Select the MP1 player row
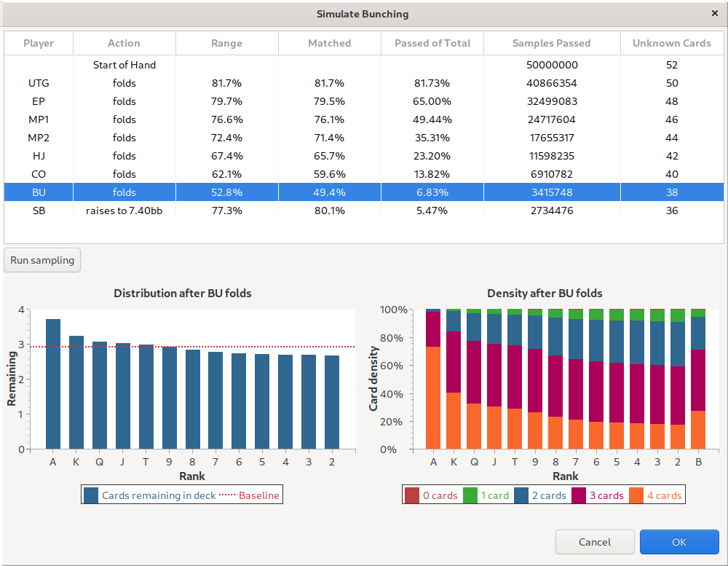The image size is (728, 566). coord(364,119)
